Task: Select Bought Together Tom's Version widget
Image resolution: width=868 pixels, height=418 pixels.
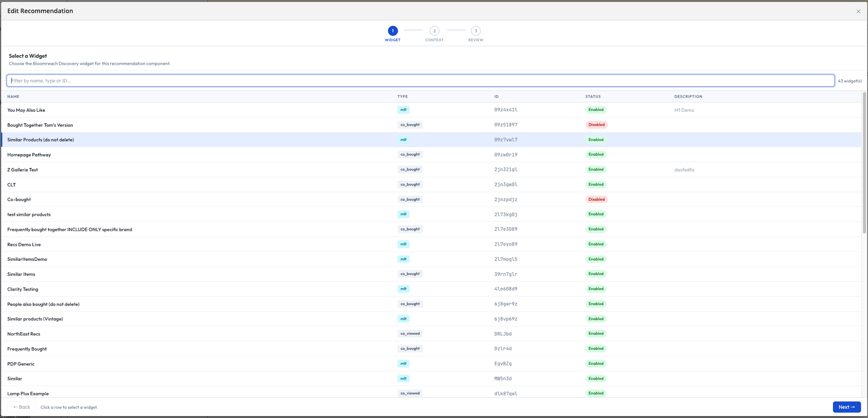Action: 431,125
